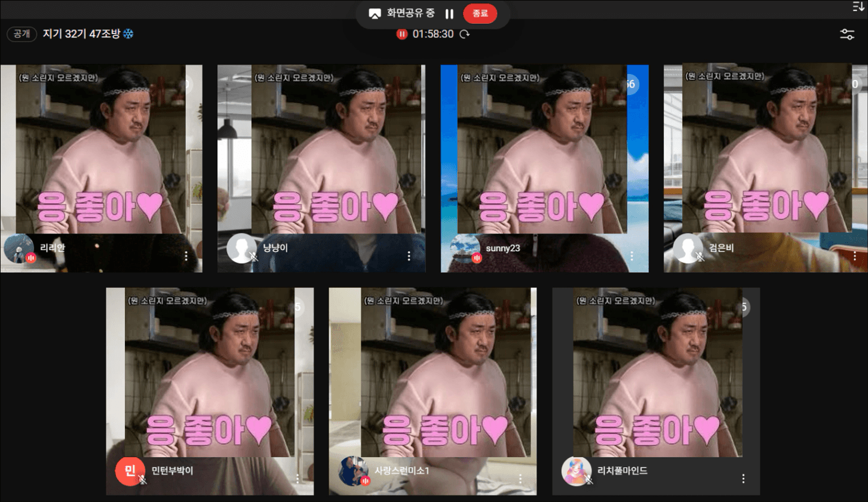Click the refresh icon beside timer
This screenshot has width=868, height=502.
pos(464,34)
